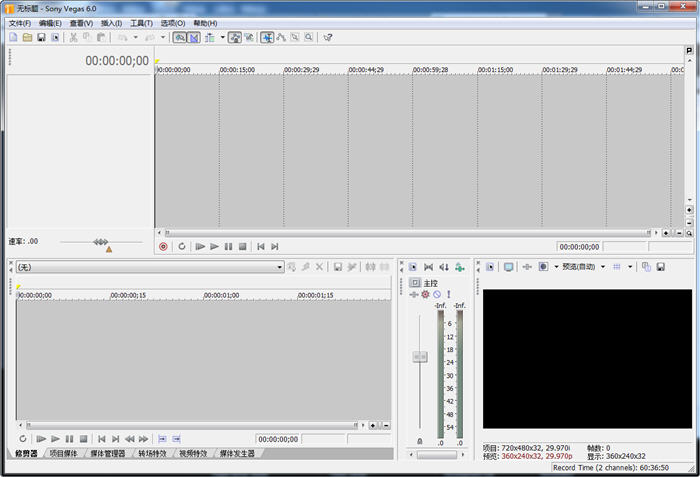This screenshot has height=477, width=700.
Task: Switch to the 项目媒体 tab
Action: coord(63,453)
